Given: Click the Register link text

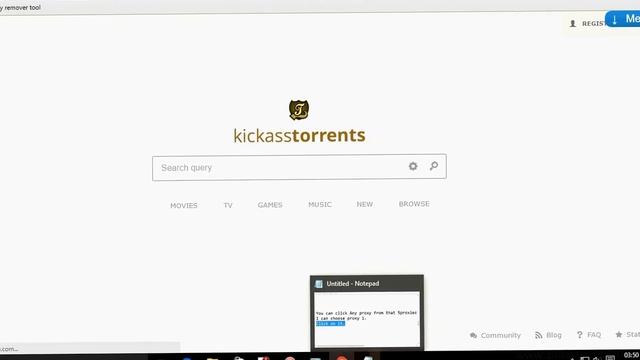Looking at the screenshot, I should pos(593,24).
